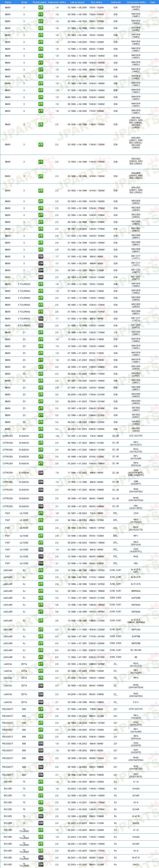
Task: Click petrol icon in the BMW Z1 row
Action: point(40,332)
